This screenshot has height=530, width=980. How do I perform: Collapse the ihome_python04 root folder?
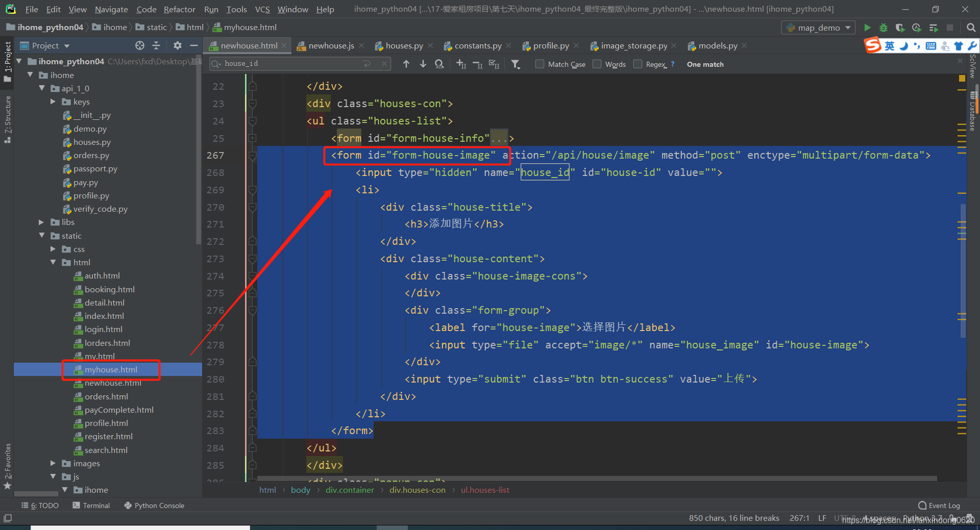[x=19, y=61]
